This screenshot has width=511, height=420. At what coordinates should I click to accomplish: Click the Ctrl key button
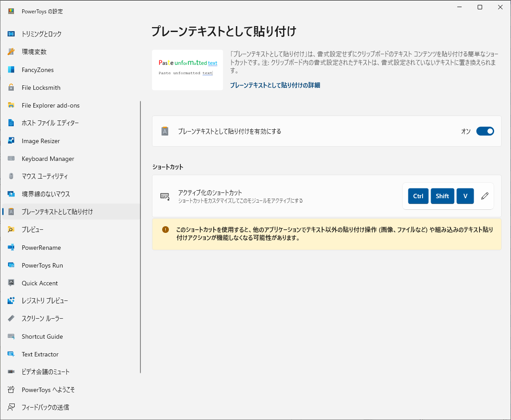click(418, 196)
